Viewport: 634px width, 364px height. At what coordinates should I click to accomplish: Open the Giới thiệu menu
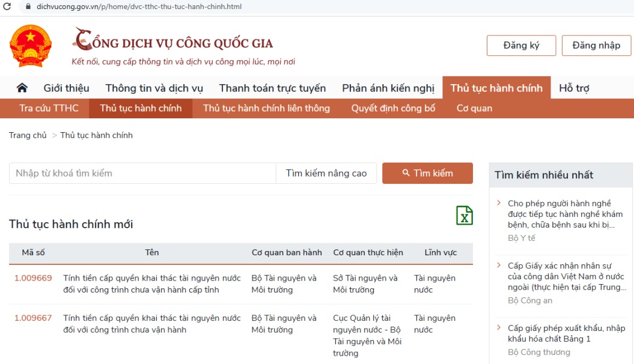(x=66, y=88)
